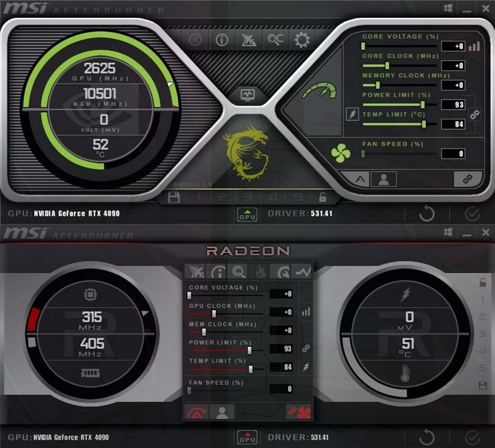
Task: Select profile slot 2 in Radeon skin
Action: [x=482, y=317]
